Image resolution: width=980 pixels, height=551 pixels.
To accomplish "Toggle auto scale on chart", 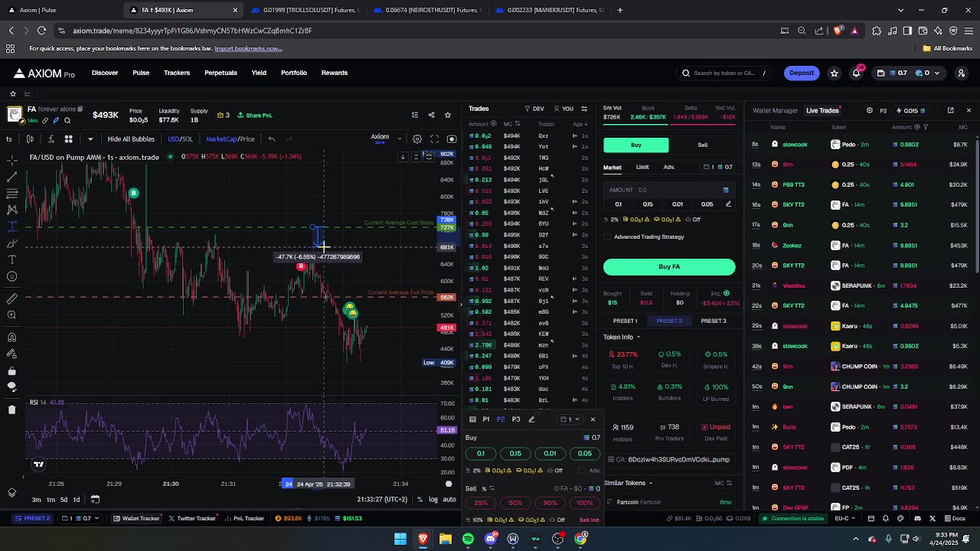I will coord(449,500).
